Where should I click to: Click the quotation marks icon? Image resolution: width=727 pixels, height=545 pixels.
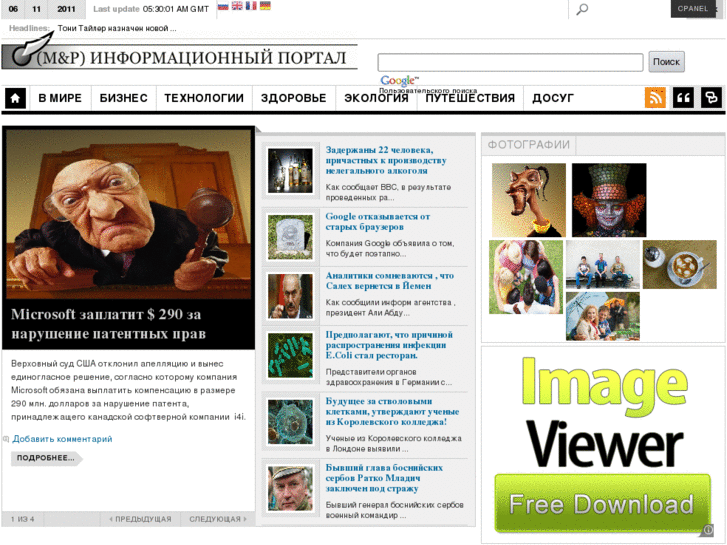click(683, 98)
